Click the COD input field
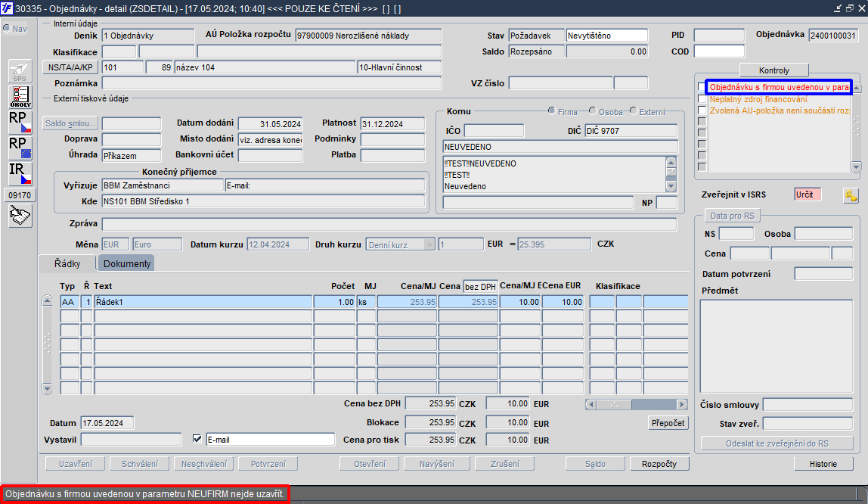Viewport: 868px width, 504px height. tap(719, 51)
